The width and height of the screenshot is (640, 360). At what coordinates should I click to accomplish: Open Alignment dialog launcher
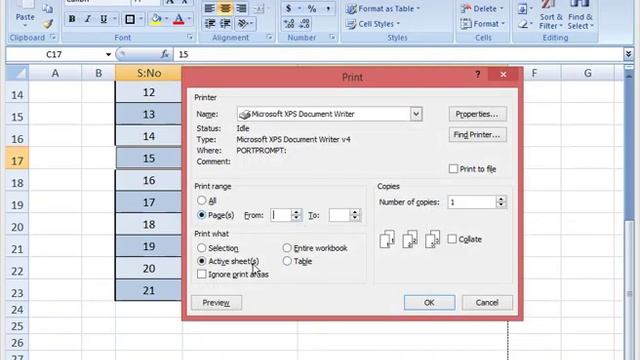click(x=269, y=37)
